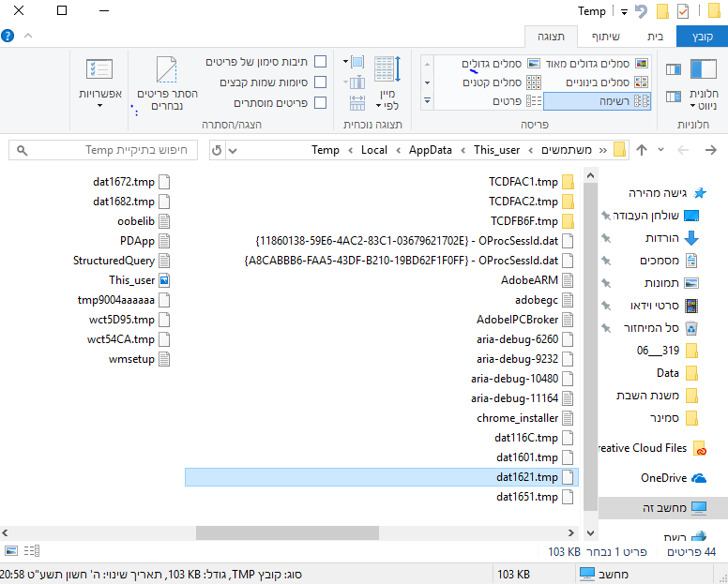
Task: Open the group by dropdown icon
Action: point(354,62)
